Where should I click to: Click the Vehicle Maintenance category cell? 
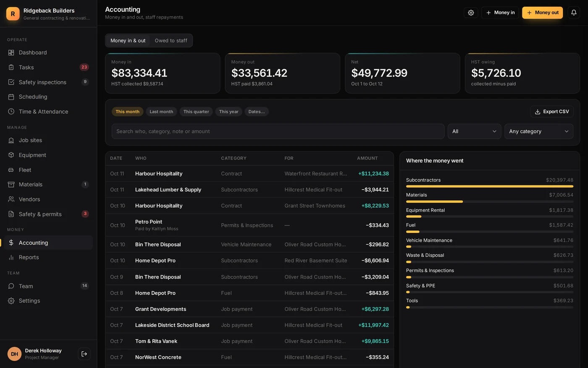[x=246, y=245]
